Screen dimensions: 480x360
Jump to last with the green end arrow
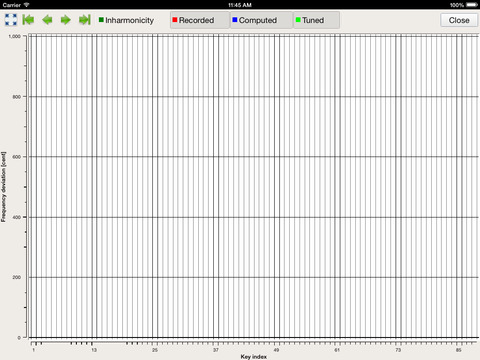(x=85, y=20)
